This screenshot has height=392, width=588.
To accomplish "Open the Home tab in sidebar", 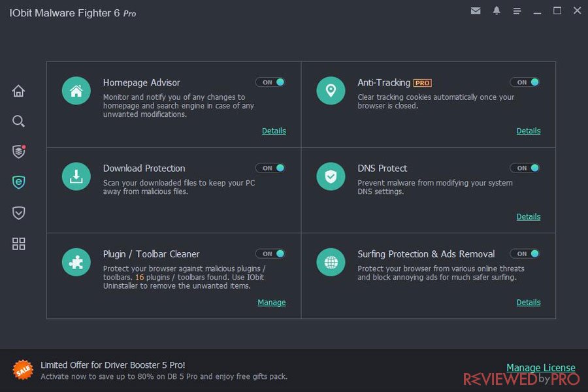I will point(18,91).
